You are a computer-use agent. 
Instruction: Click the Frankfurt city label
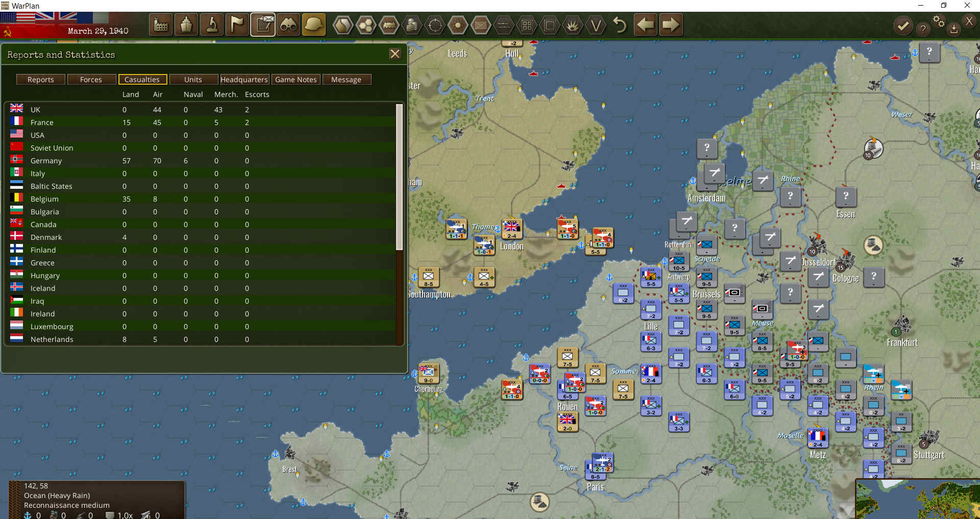(902, 342)
